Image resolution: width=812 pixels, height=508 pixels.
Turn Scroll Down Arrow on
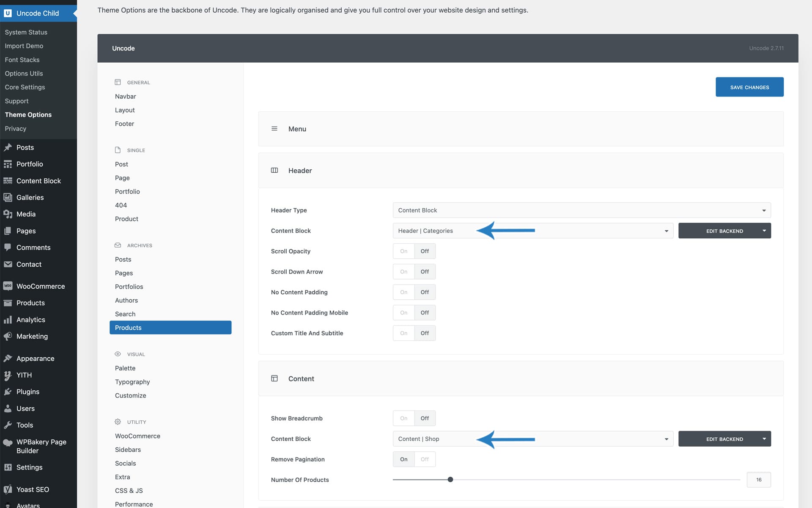click(x=404, y=272)
